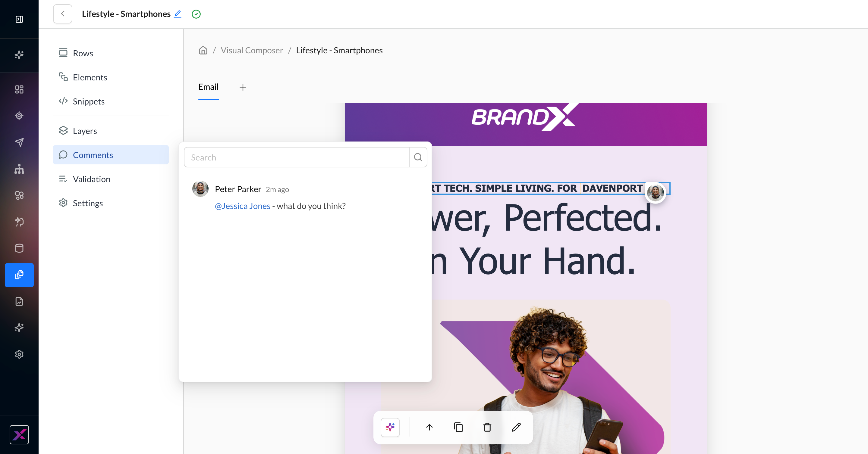The height and width of the screenshot is (454, 868).
Task: Click the green saved checkmark status icon
Action: (x=196, y=14)
